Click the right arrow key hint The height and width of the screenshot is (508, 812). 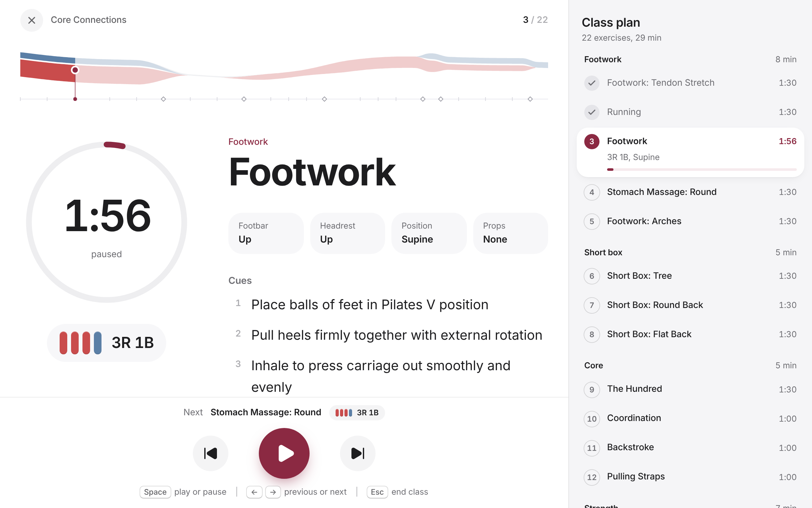click(273, 492)
